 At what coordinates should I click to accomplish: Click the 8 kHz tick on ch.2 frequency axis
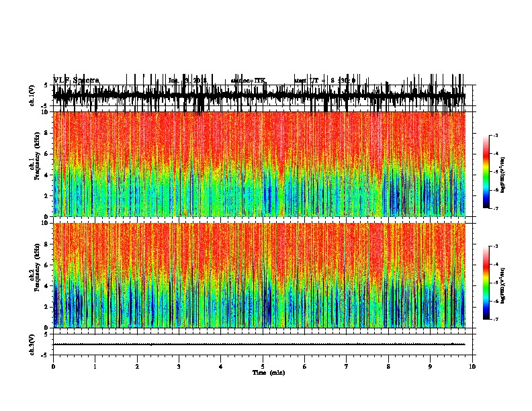pyautogui.click(x=47, y=244)
